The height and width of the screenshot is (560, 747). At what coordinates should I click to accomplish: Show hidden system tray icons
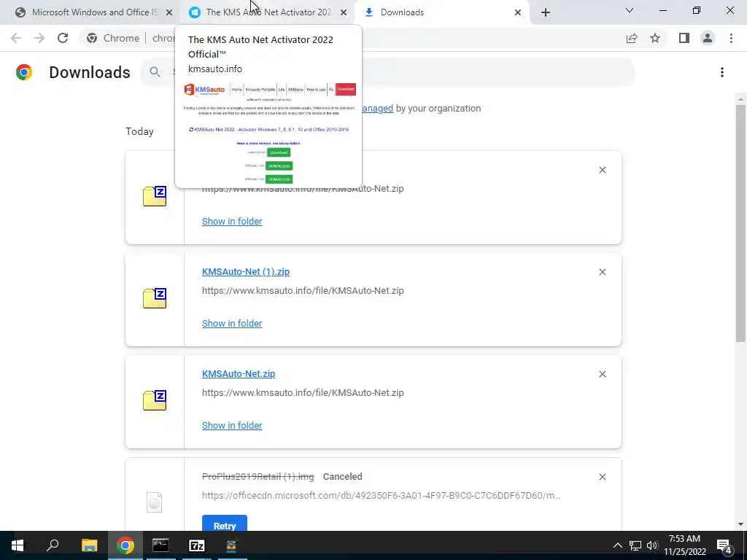pos(617,545)
